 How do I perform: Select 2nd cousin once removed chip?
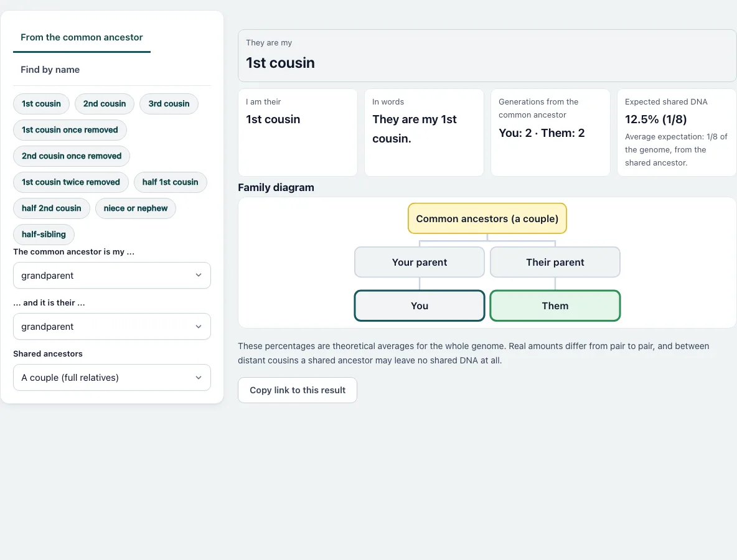coord(72,156)
